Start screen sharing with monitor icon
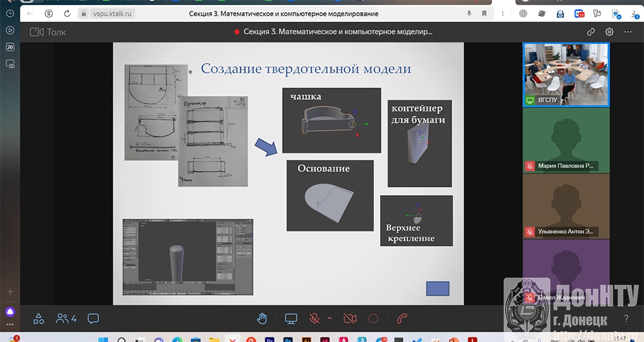 click(x=291, y=318)
